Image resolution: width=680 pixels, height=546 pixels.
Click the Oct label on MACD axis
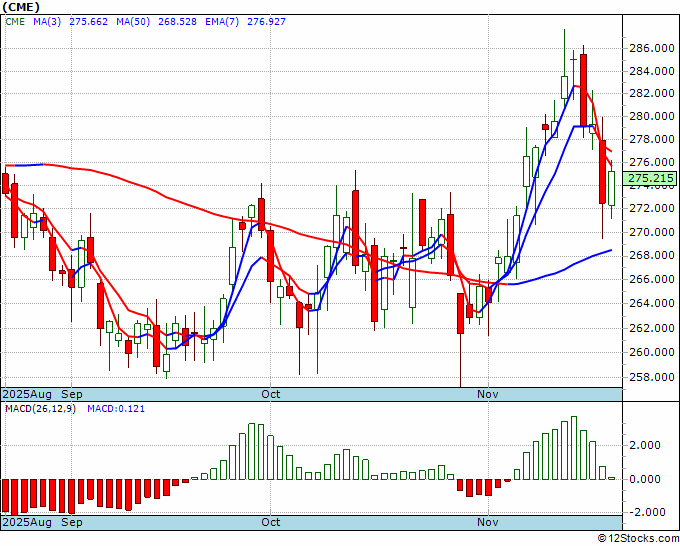(271, 522)
